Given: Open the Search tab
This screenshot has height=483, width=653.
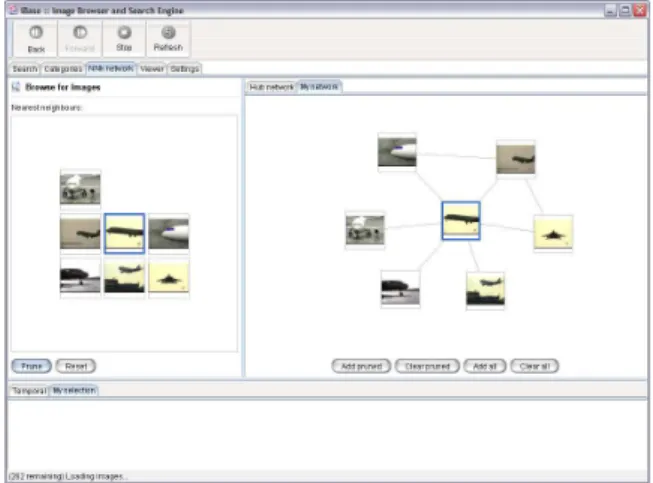Looking at the screenshot, I should click(25, 69).
